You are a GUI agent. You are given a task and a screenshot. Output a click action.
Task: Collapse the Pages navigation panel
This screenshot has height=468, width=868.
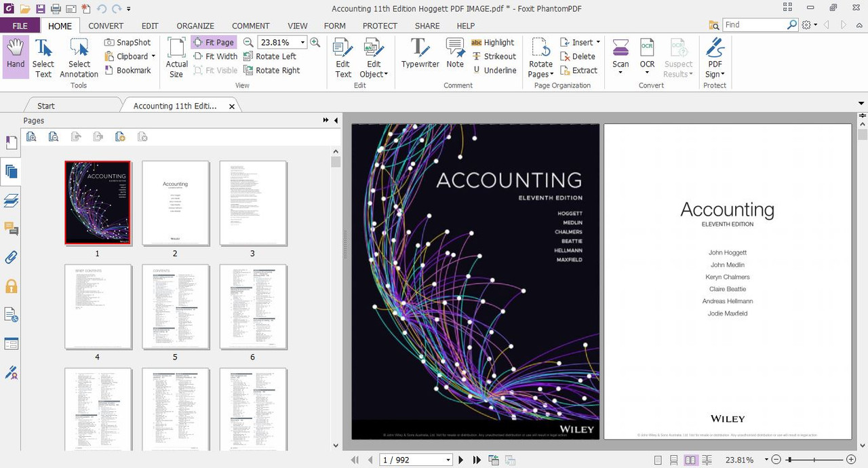[336, 120]
